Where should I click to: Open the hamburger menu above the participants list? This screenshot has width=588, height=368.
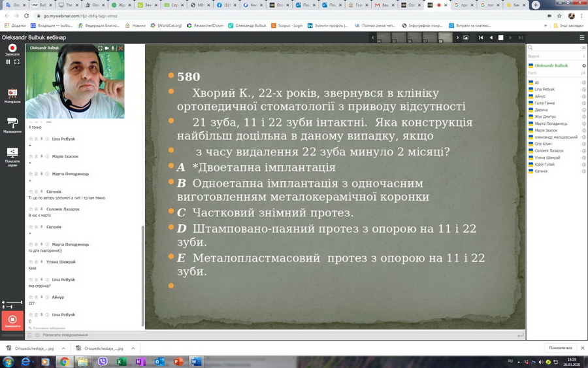(x=582, y=38)
